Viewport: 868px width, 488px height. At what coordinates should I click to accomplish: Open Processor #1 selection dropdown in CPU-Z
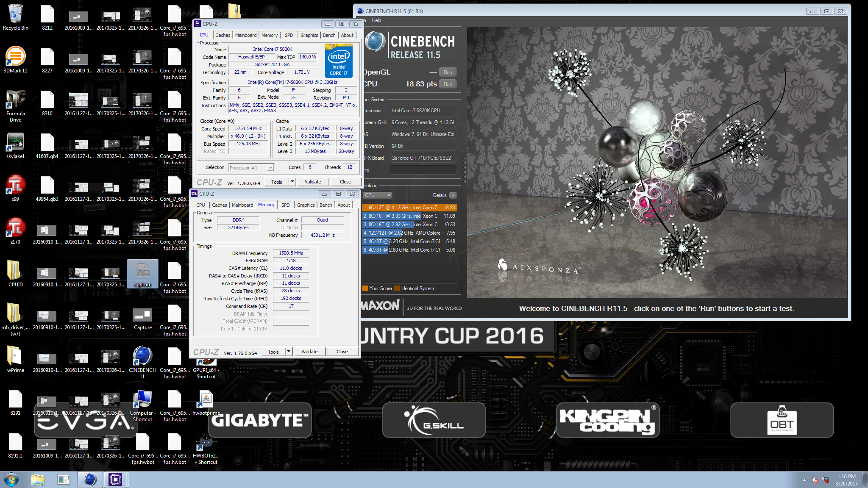pos(251,168)
